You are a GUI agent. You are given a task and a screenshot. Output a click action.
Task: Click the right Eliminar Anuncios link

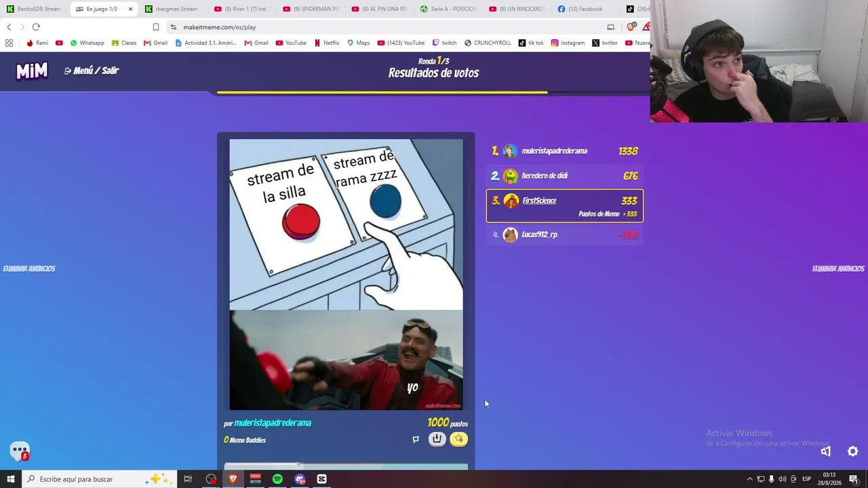pos(838,269)
